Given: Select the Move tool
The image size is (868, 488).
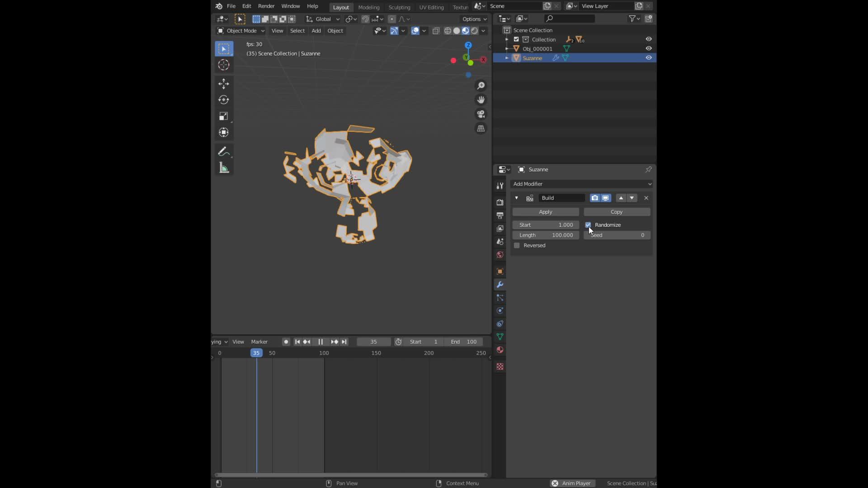Looking at the screenshot, I should click(224, 84).
